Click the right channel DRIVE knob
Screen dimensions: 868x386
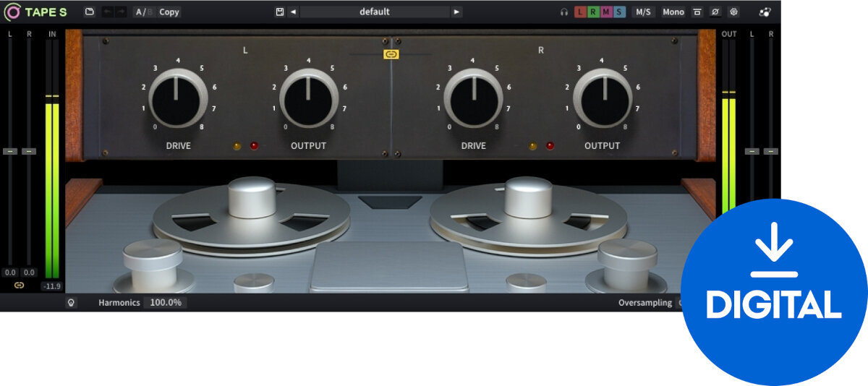coord(474,98)
